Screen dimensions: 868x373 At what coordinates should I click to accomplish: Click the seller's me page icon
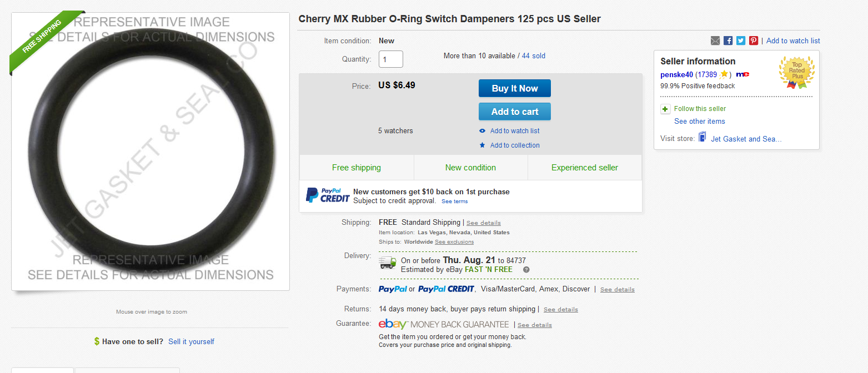click(742, 74)
